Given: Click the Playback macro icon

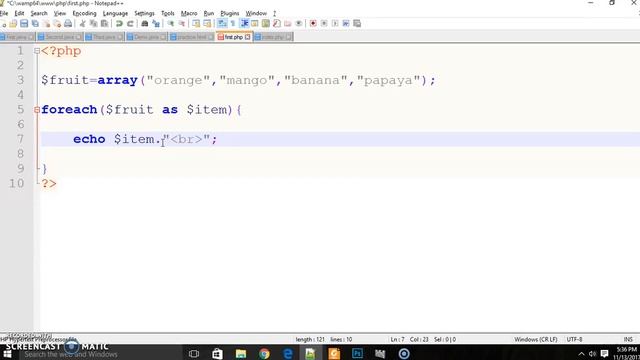Looking at the screenshot, I should (x=335, y=24).
